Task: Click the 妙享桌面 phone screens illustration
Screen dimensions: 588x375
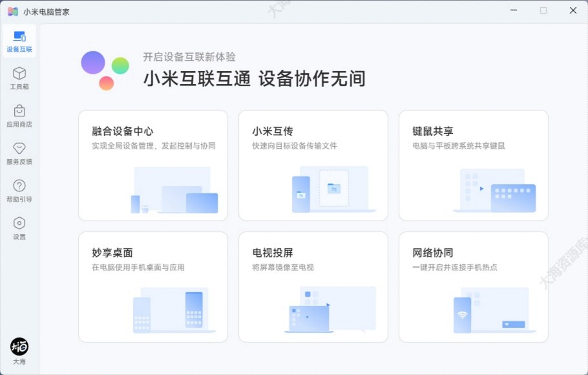Action: pos(174,310)
